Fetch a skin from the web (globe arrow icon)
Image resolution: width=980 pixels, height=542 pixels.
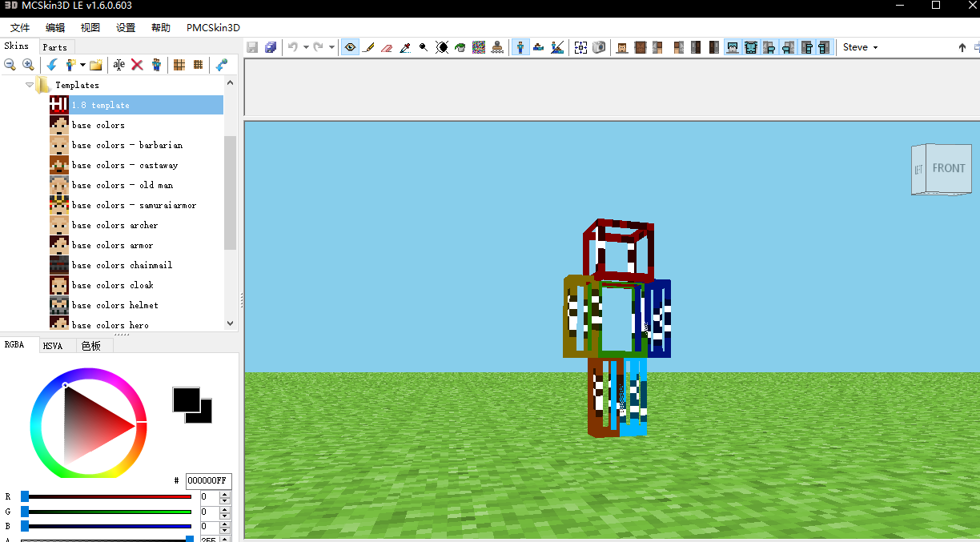tap(222, 65)
